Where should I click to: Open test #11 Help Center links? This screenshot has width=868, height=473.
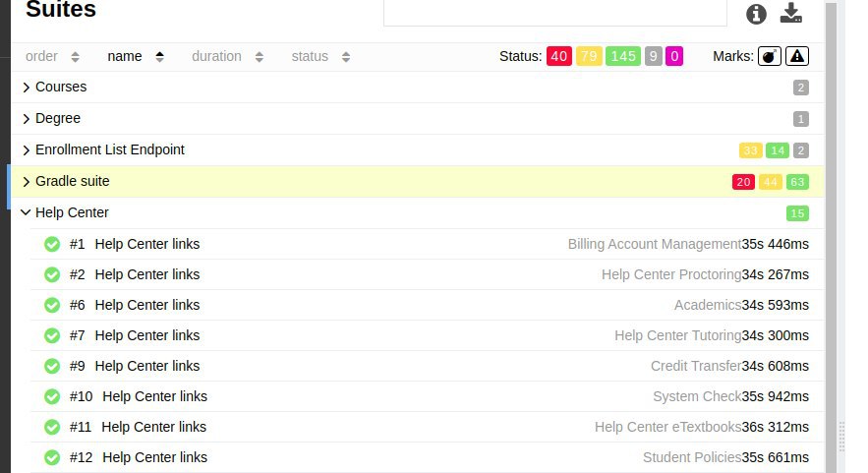[427, 427]
